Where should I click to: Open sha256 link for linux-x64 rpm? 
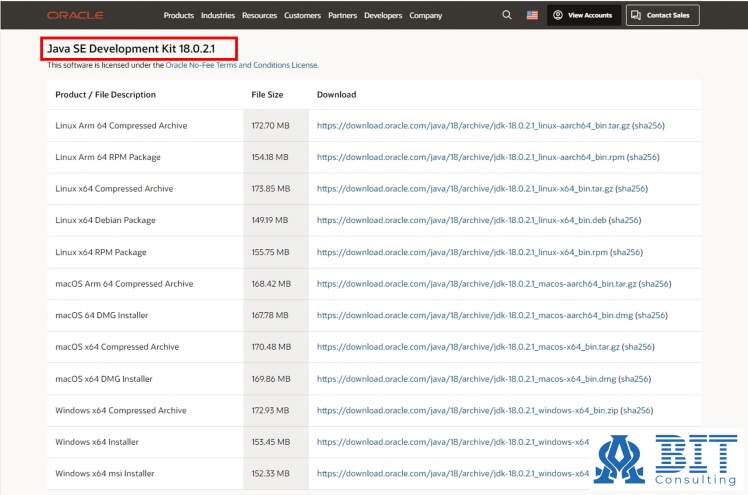(626, 252)
